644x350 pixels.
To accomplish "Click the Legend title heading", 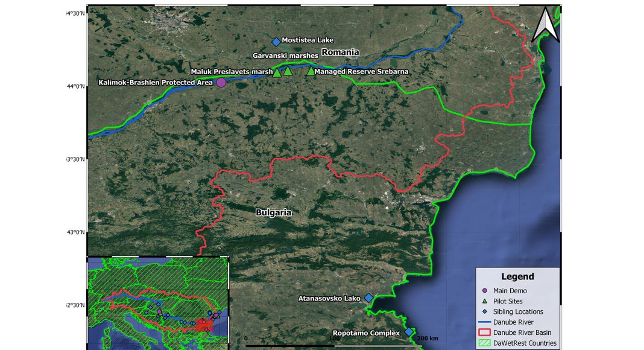I will click(517, 277).
